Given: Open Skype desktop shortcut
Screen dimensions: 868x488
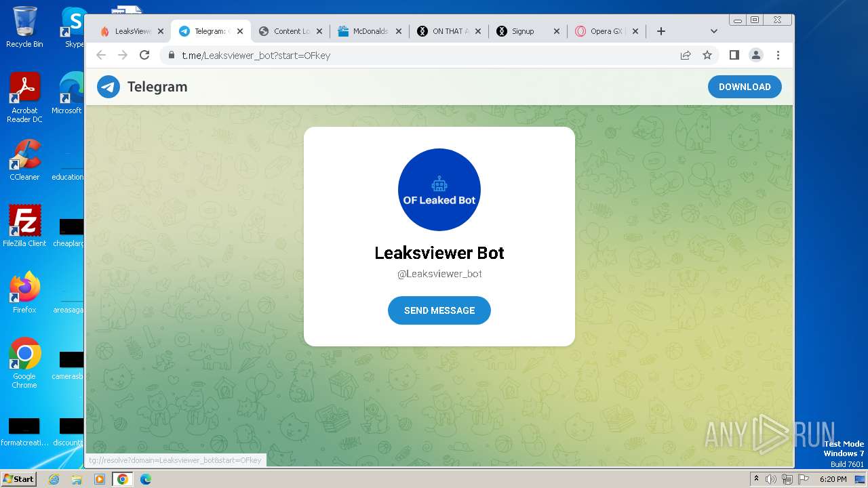Looking at the screenshot, I should tap(73, 27).
